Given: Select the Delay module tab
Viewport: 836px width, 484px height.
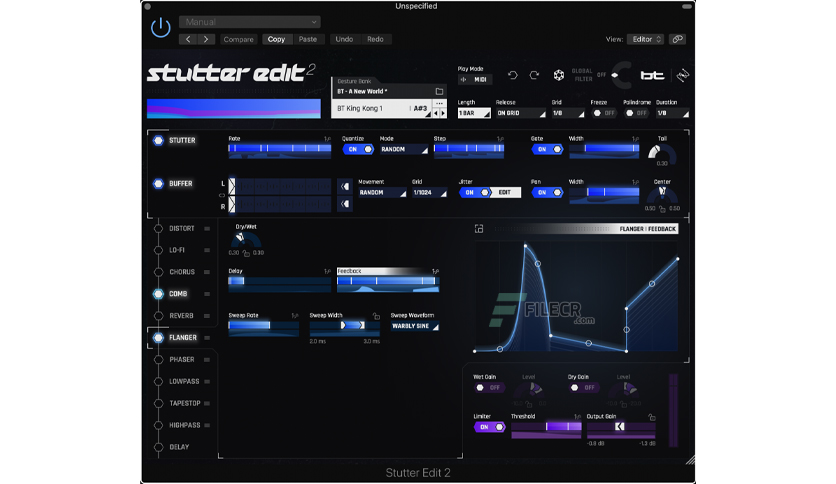Looking at the screenshot, I should point(179,447).
